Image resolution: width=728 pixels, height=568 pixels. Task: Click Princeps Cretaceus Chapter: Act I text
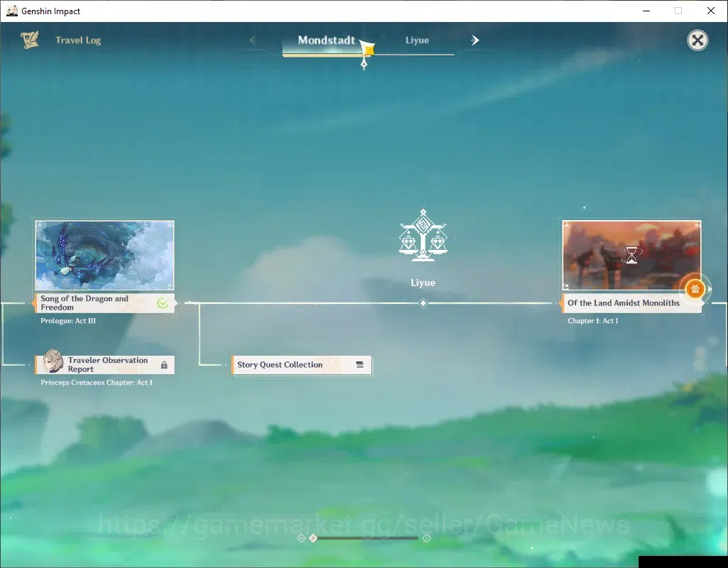tap(96, 383)
